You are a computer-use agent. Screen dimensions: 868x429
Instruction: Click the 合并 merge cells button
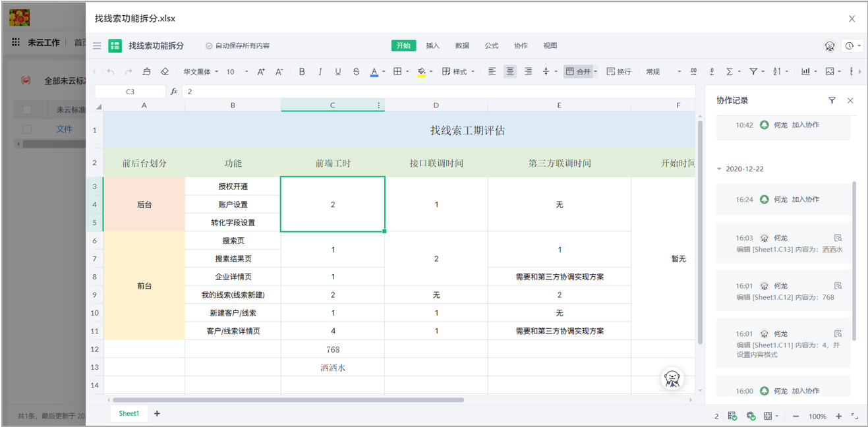click(x=579, y=72)
